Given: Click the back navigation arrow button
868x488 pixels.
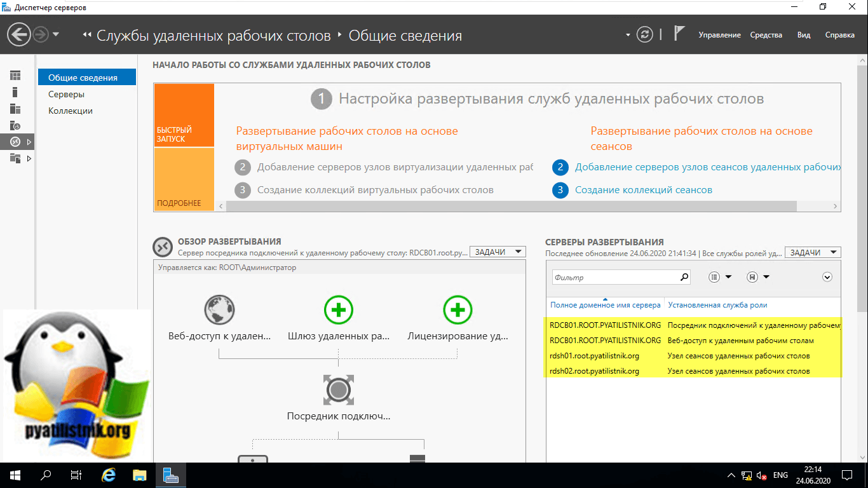Looking at the screenshot, I should [x=19, y=34].
